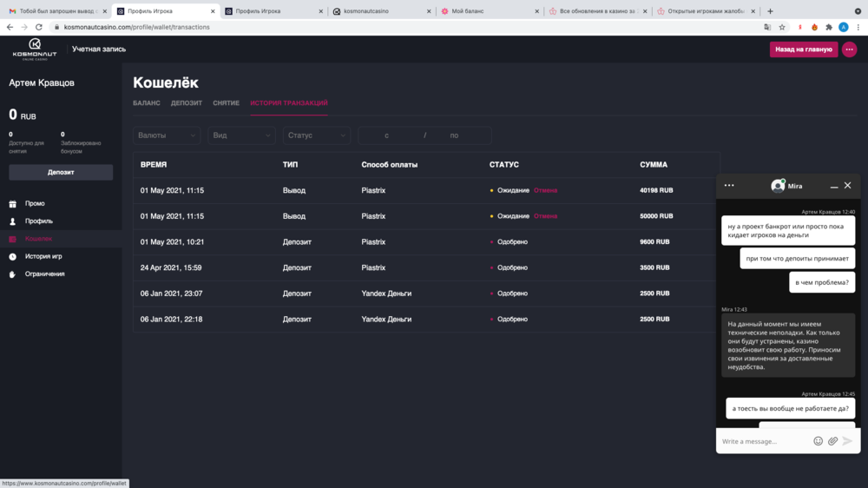Click the История игр clock icon
Image resolution: width=868 pixels, height=488 pixels.
pos(13,257)
